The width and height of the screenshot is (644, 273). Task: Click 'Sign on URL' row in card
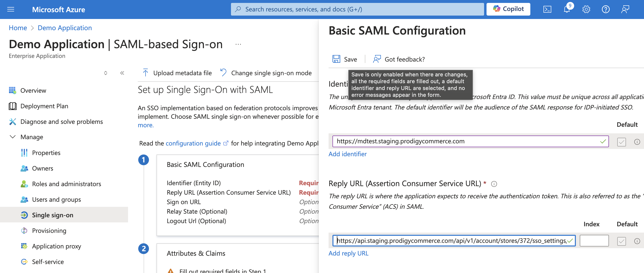click(x=184, y=202)
